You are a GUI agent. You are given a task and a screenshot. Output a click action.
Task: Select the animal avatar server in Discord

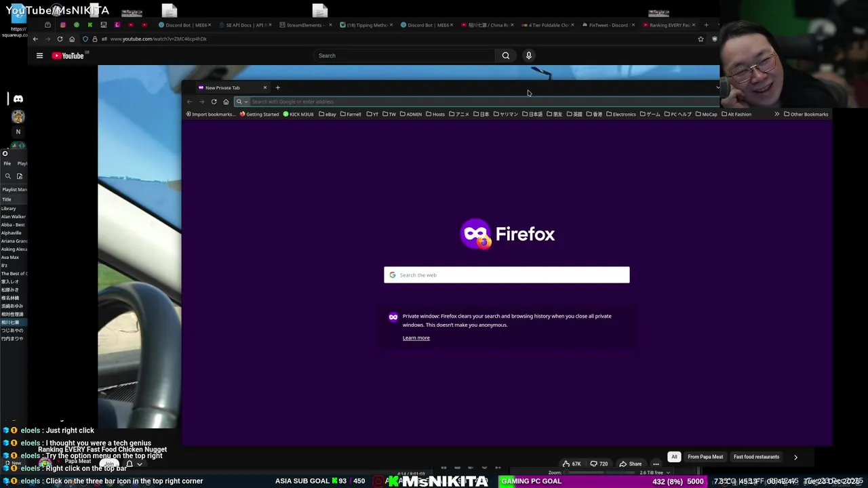18,117
